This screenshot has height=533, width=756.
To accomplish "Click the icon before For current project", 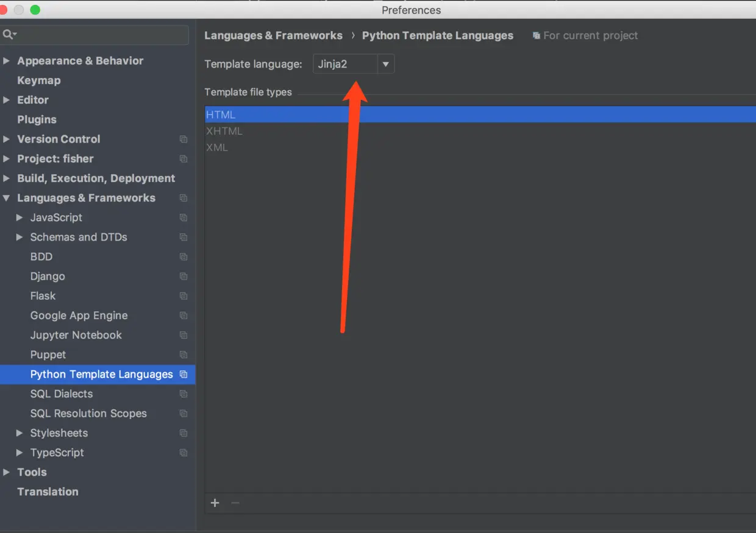I will (x=536, y=36).
